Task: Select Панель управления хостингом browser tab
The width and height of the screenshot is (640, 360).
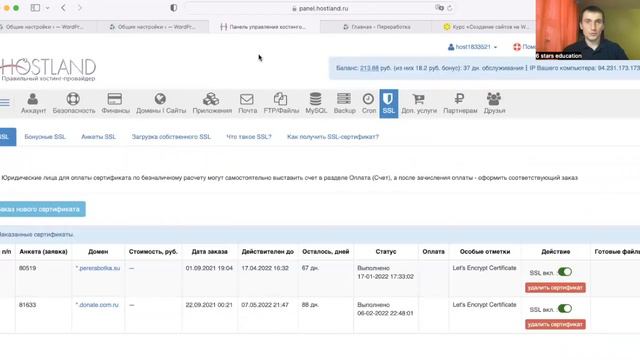Action: pos(264,27)
